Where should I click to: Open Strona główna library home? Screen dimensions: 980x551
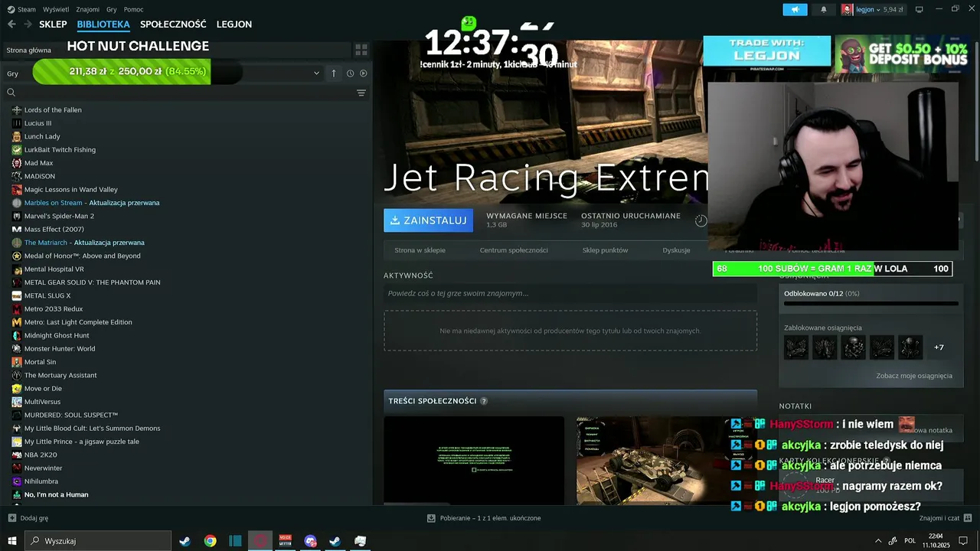point(29,50)
